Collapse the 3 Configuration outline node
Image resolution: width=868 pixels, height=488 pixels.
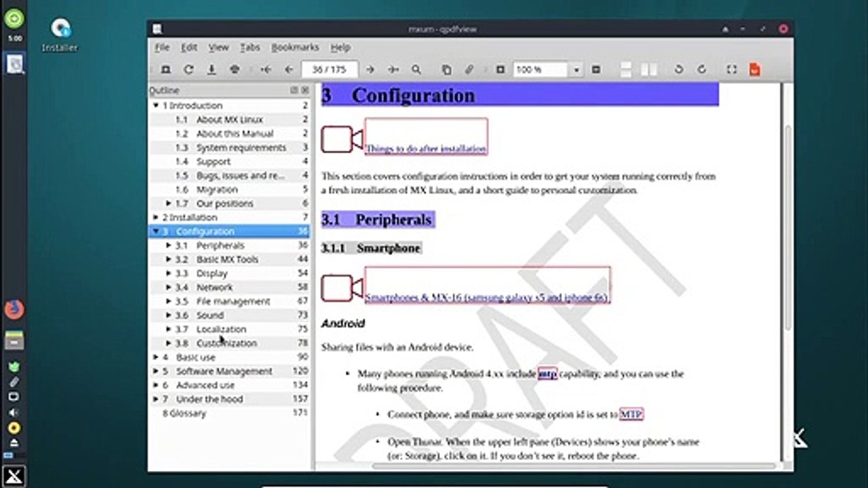pos(156,231)
